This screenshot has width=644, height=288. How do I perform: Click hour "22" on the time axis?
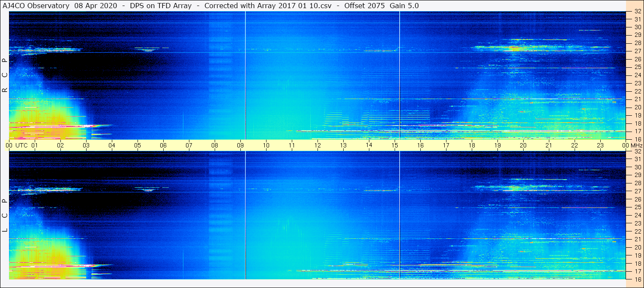575,145
